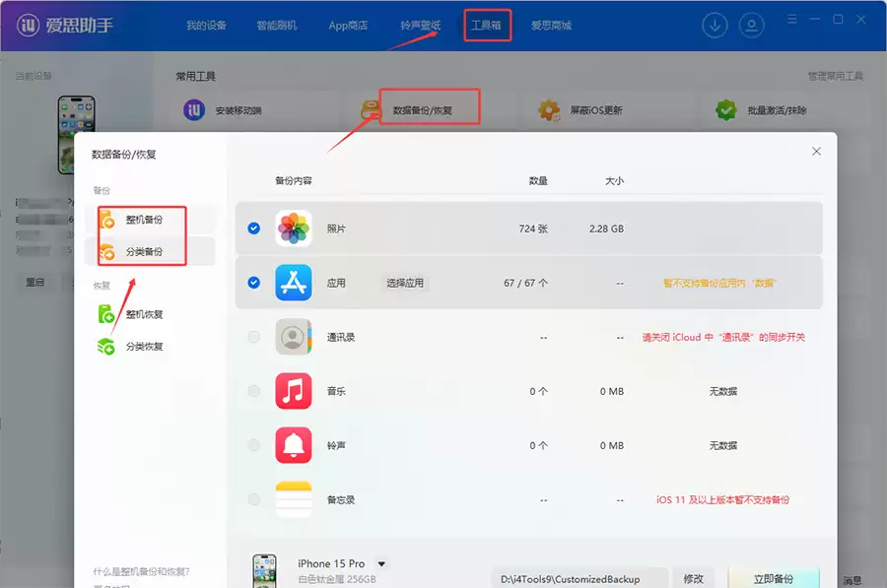Click 修改 to change backup path
887x588 pixels.
(694, 579)
